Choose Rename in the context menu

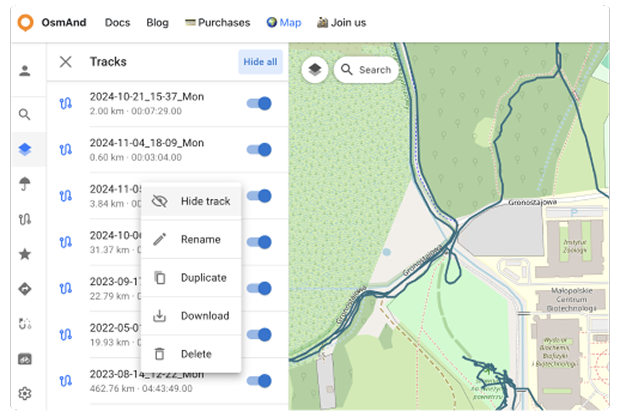pos(200,240)
